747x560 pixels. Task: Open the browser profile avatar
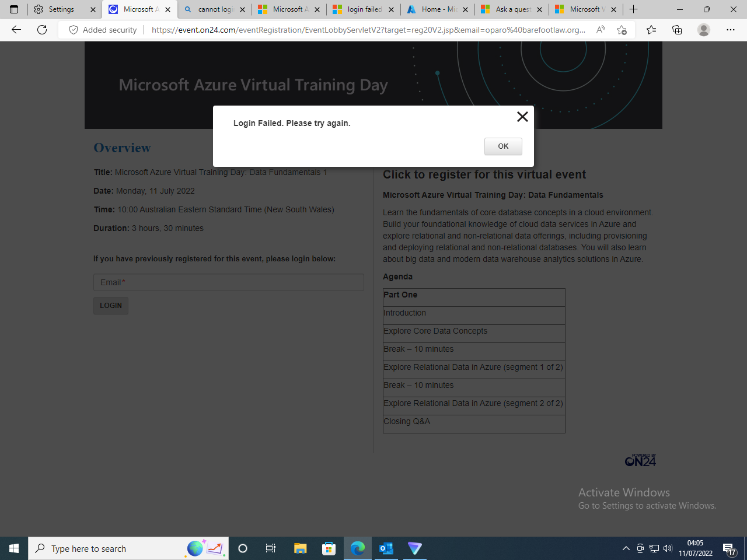point(704,30)
